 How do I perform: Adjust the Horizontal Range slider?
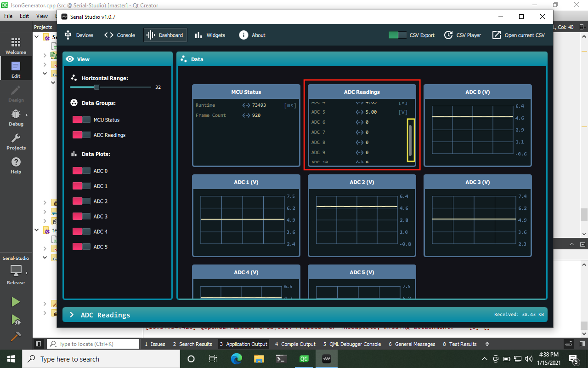click(x=96, y=87)
